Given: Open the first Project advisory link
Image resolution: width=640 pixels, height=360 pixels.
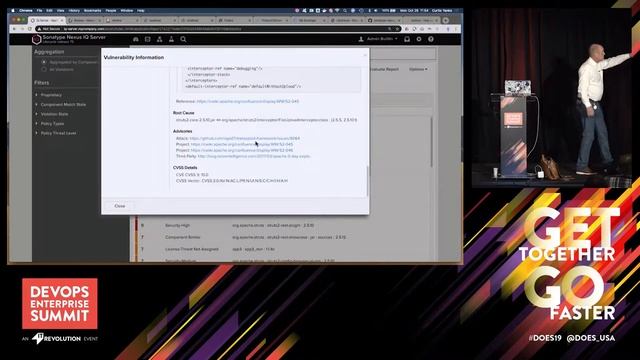Looking at the screenshot, I should (x=242, y=144).
